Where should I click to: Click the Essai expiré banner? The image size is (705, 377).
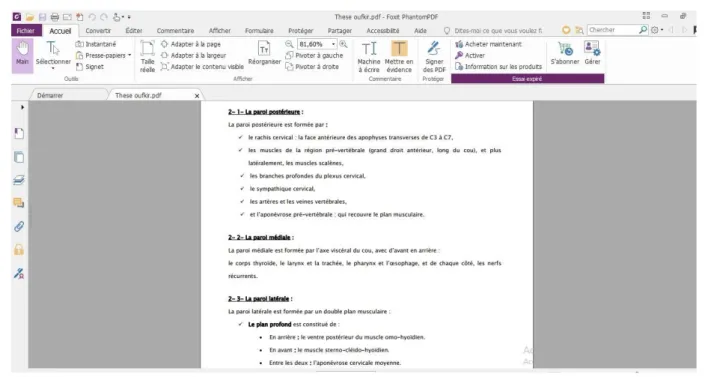coord(527,79)
